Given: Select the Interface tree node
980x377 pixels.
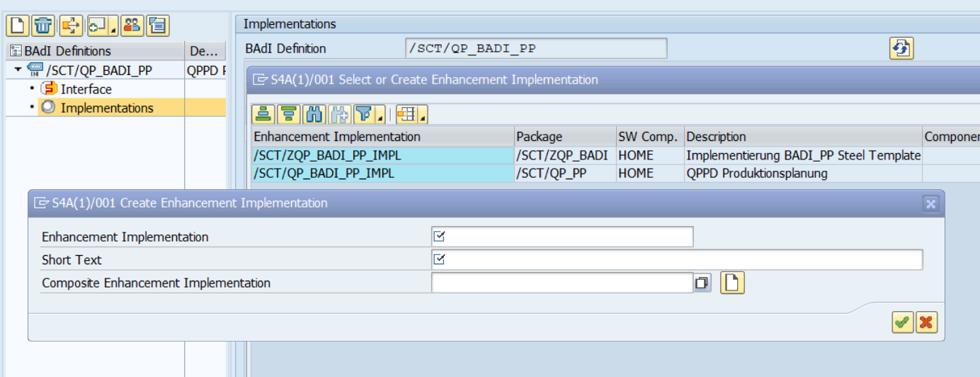Looking at the screenshot, I should point(86,89).
